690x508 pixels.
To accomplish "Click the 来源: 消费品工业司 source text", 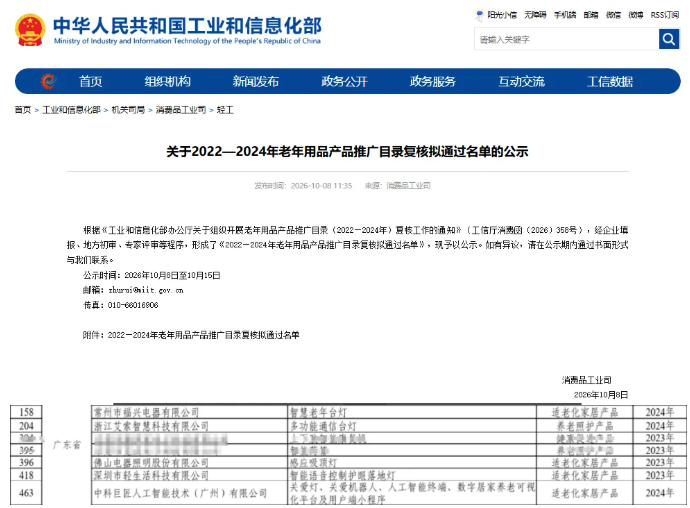I will (397, 186).
